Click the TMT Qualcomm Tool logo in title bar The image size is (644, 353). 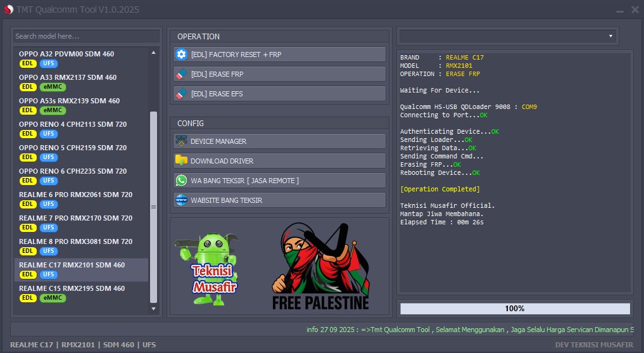(9, 9)
